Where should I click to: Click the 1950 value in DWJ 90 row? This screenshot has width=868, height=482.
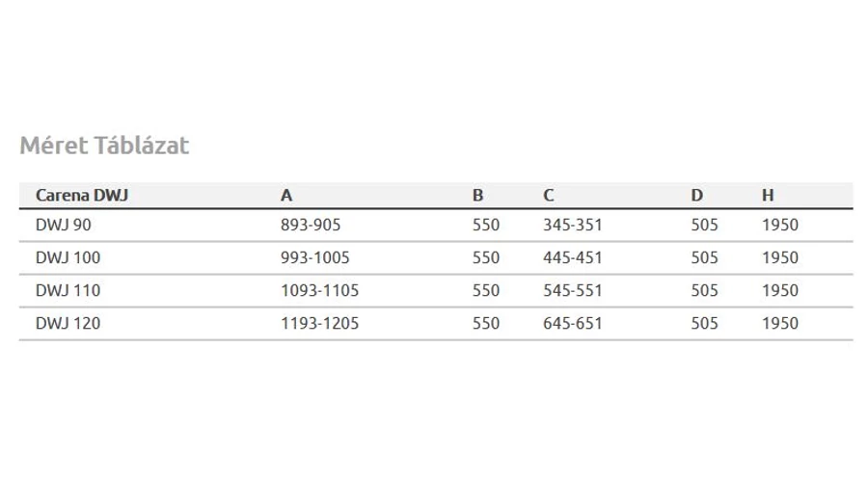(x=780, y=226)
